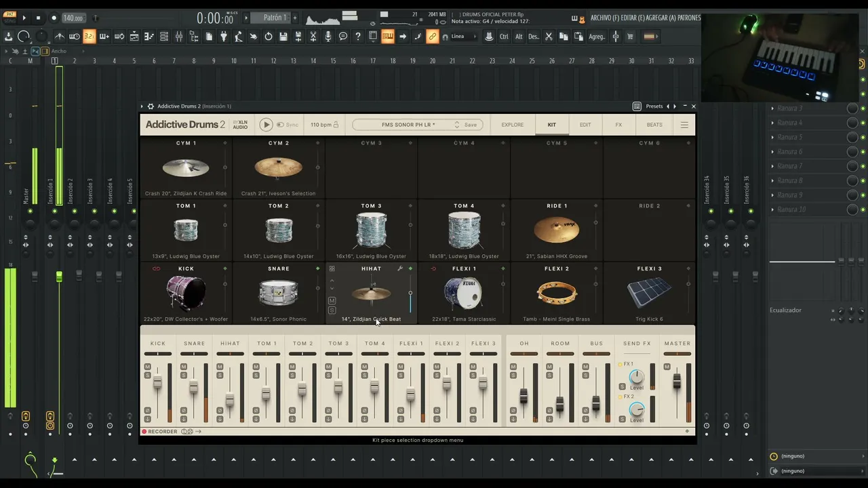868x488 pixels.
Task: Click the plugin options gear icon
Action: point(151,106)
